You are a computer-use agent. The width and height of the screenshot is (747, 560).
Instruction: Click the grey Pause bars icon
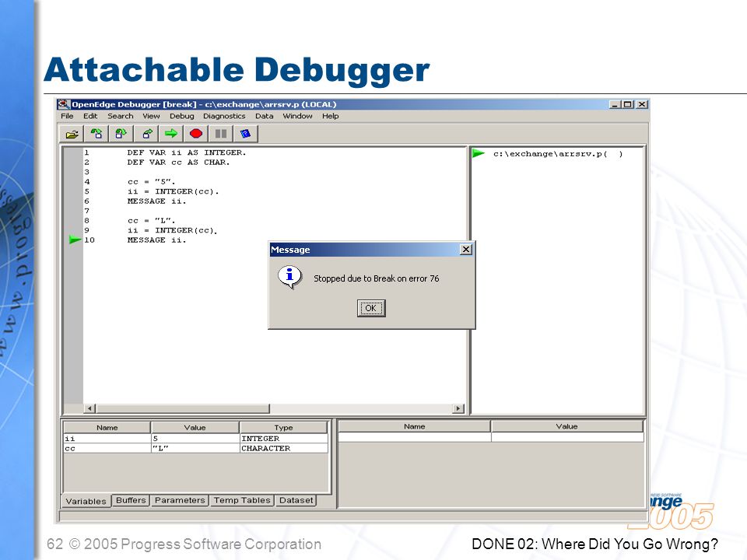221,134
